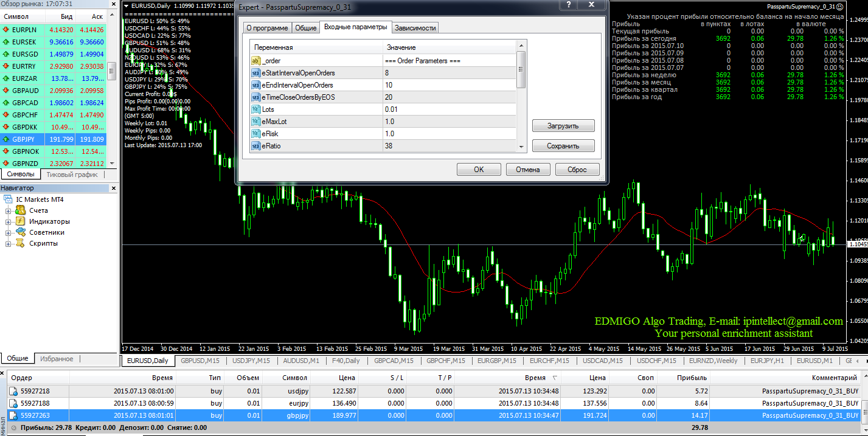This screenshot has width=868, height=436.
Task: Click the order icon of ticket 55927263
Action: point(13,415)
